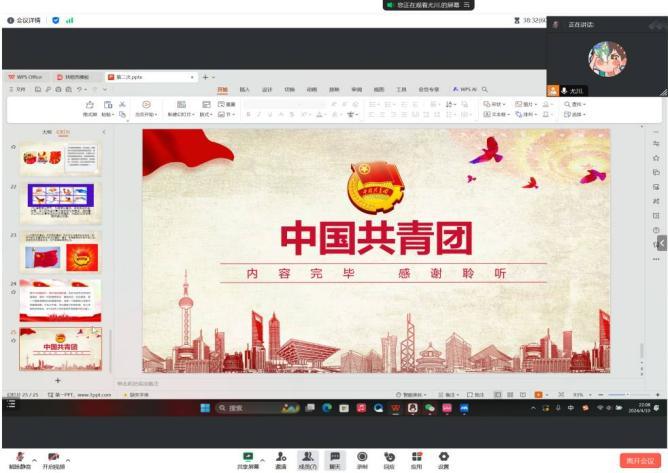668x473 pixels.
Task: Switch to the WPS Office home tab
Action: pos(26,77)
